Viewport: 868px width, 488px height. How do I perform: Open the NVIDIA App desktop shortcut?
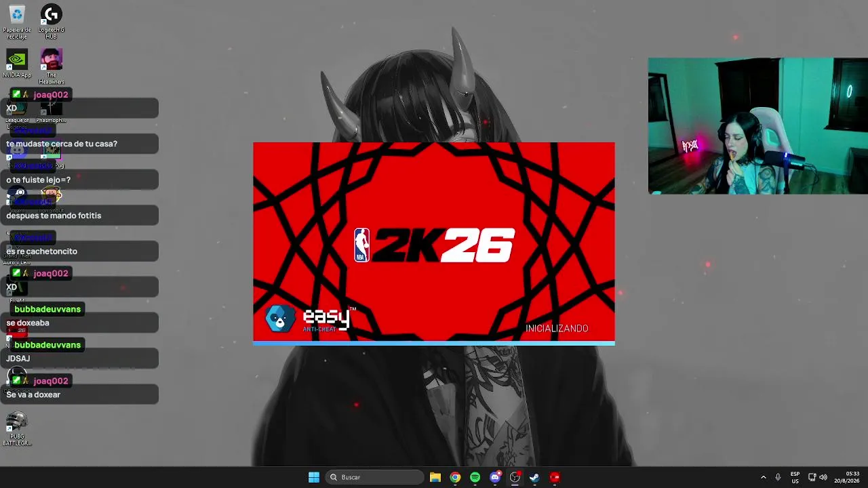point(17,64)
